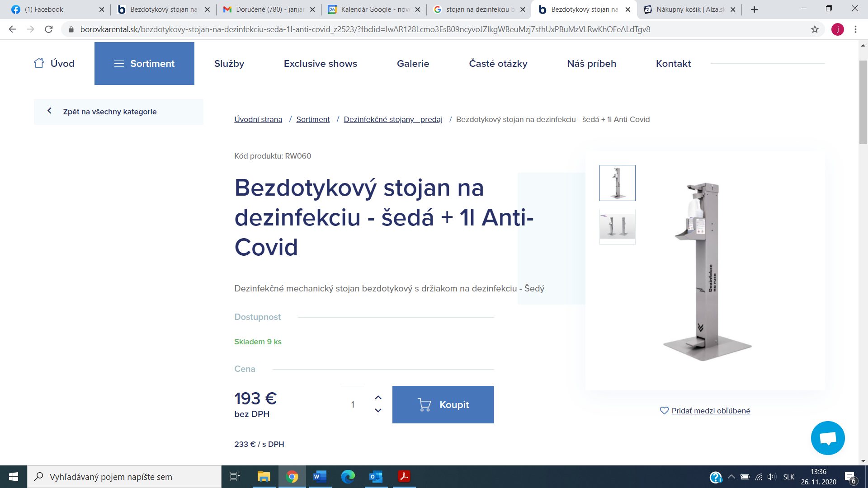Open Word from the taskbar
This screenshot has height=488, width=868.
click(x=320, y=477)
